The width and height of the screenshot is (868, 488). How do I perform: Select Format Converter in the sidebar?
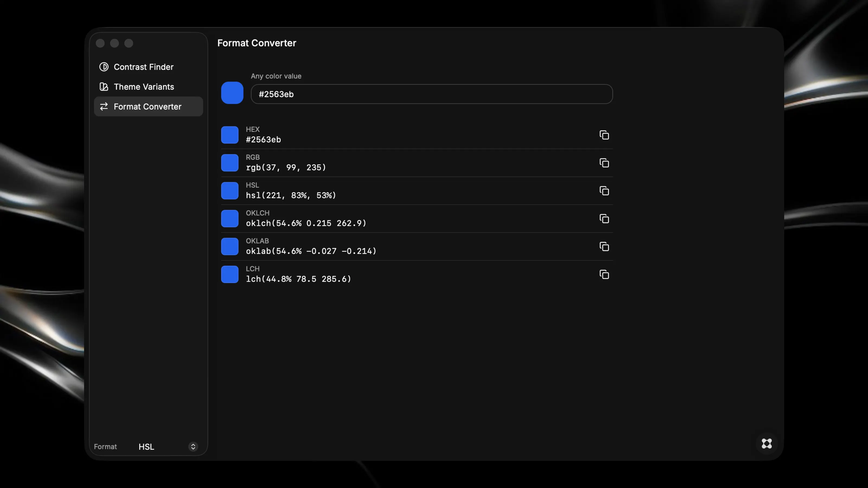point(148,107)
